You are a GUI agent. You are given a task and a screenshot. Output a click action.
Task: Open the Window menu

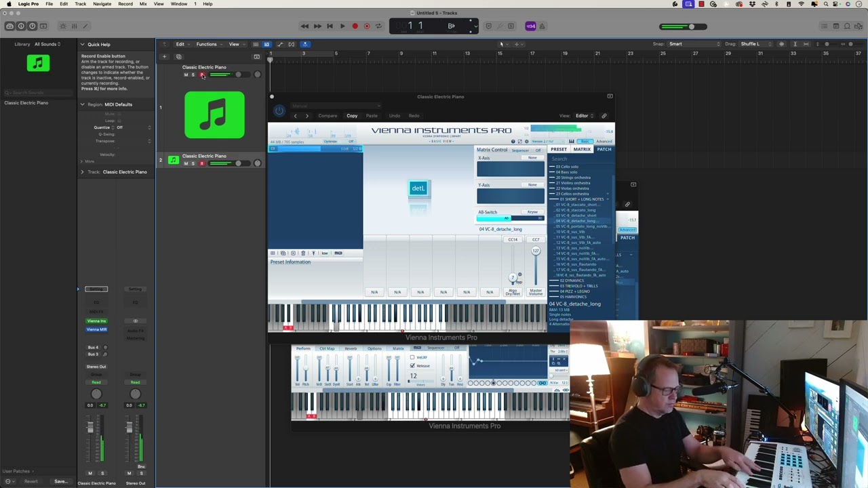[x=179, y=4]
